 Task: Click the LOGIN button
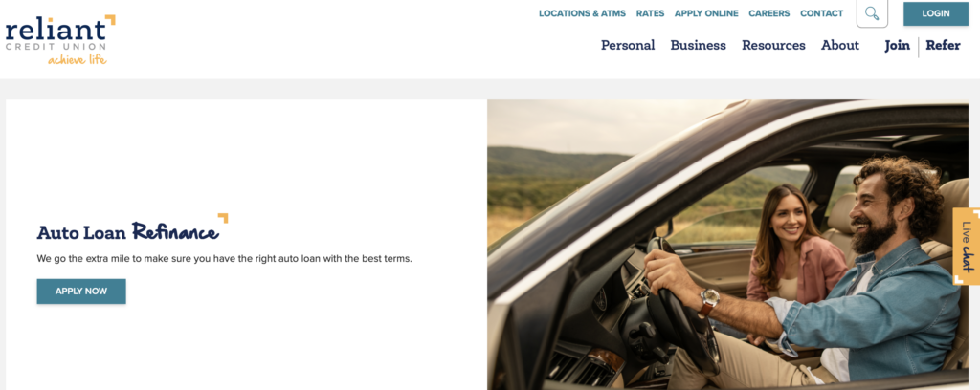pyautogui.click(x=936, y=13)
